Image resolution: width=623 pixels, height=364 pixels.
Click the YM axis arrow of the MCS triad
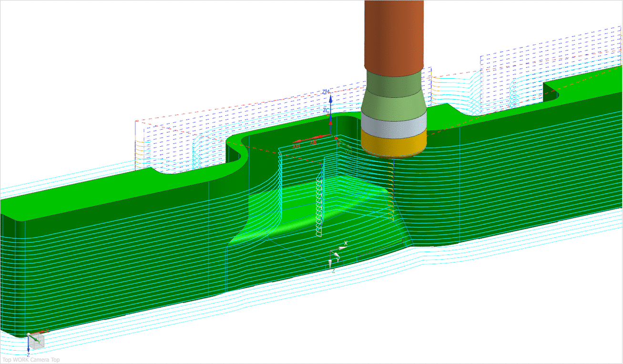click(x=349, y=149)
